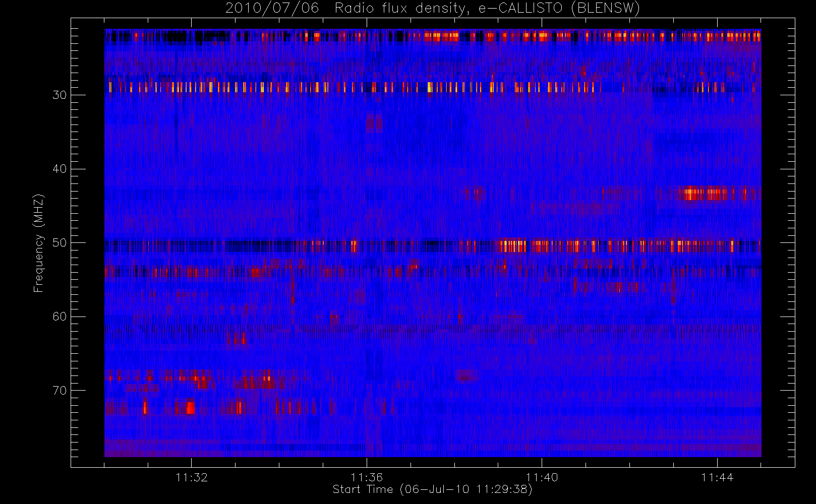Click the 11:44 time tick label
816x504 pixels.
pyautogui.click(x=717, y=477)
